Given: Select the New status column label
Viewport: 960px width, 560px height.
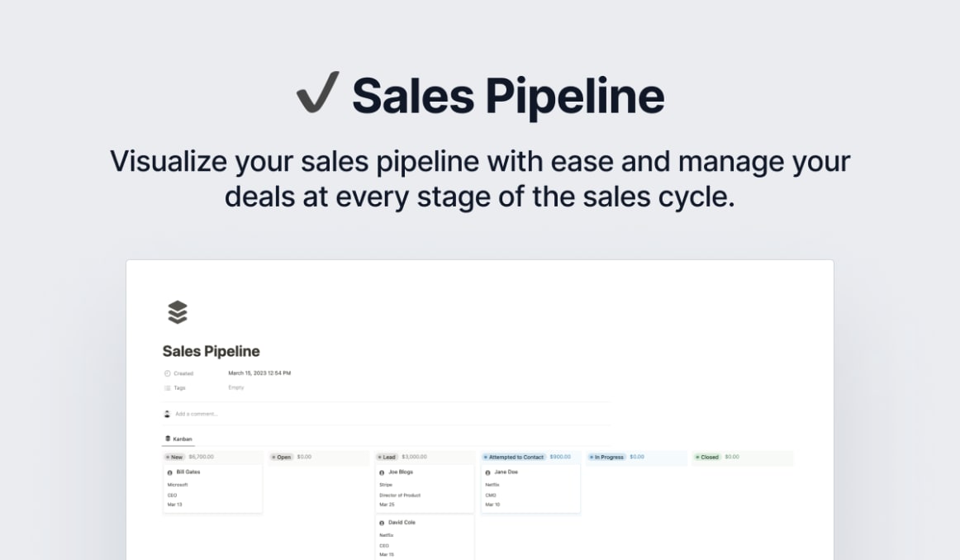Looking at the screenshot, I should 174,457.
